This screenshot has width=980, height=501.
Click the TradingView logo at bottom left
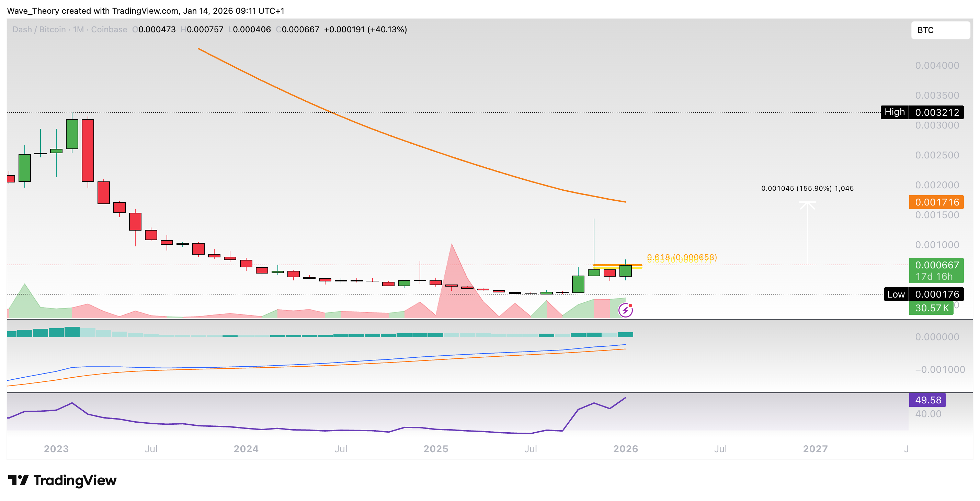pos(62,480)
